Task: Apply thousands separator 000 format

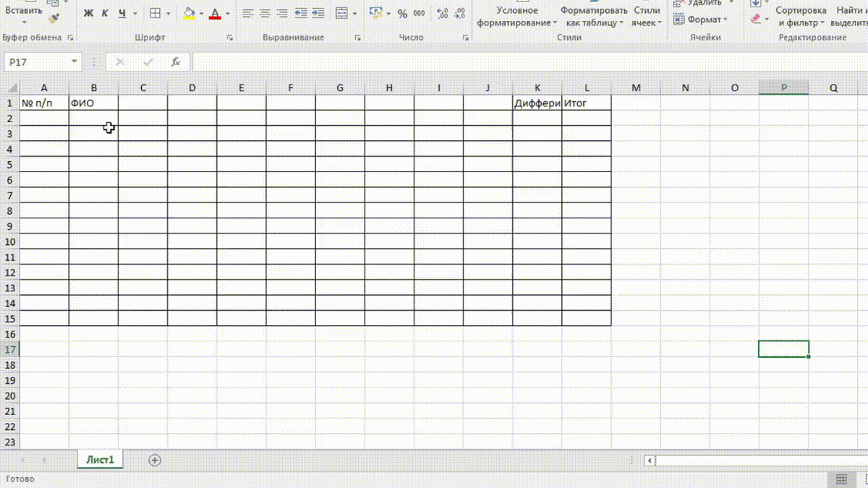Action: point(419,14)
